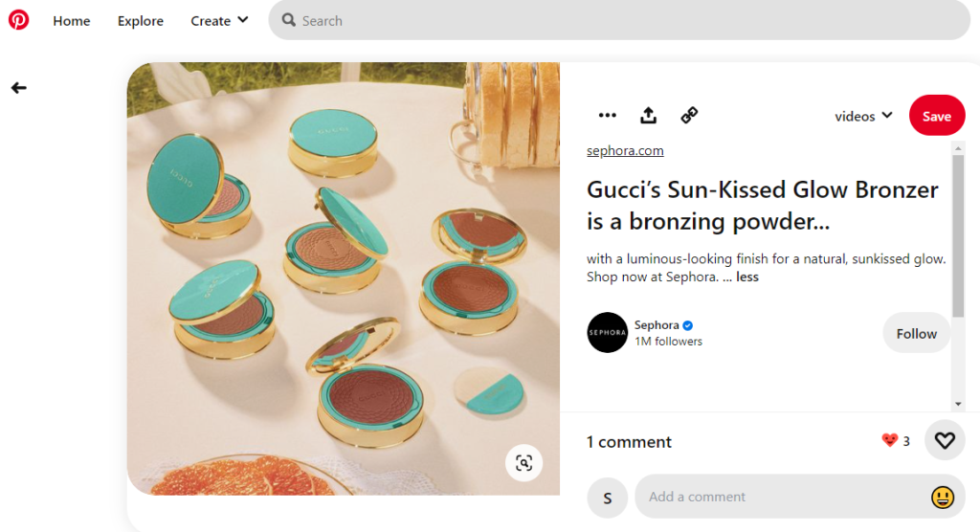This screenshot has width=980, height=532.
Task: Click the search magnifier icon
Action: (289, 20)
